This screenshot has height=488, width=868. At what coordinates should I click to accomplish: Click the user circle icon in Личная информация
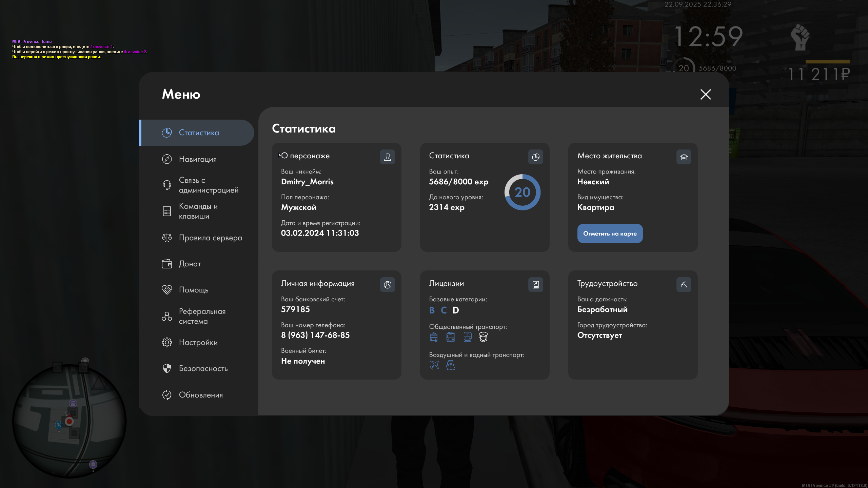387,285
